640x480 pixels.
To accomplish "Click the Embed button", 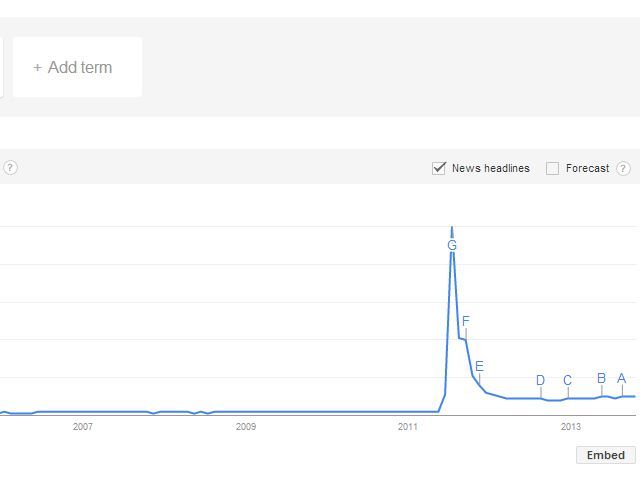I will click(606, 455).
